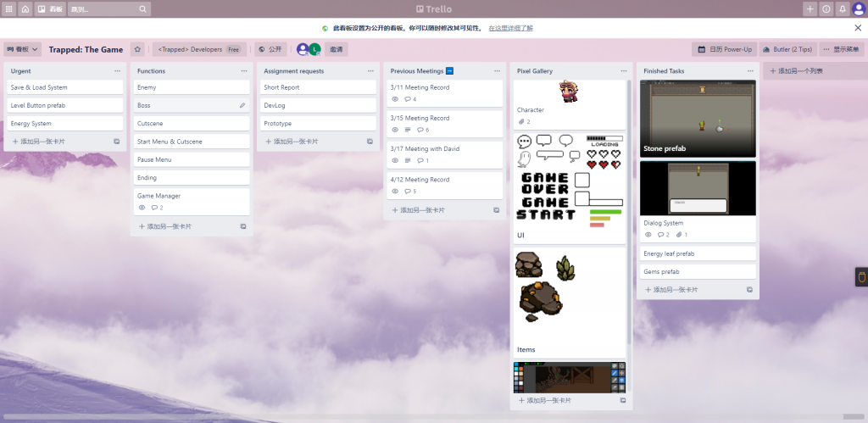Click the Trapped: The Game board title

pos(86,49)
